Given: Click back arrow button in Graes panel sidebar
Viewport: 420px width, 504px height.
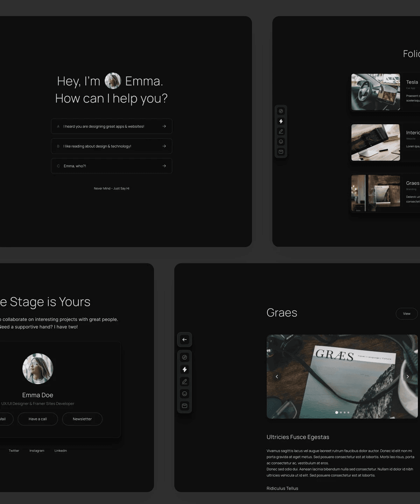Looking at the screenshot, I should click(x=184, y=339).
